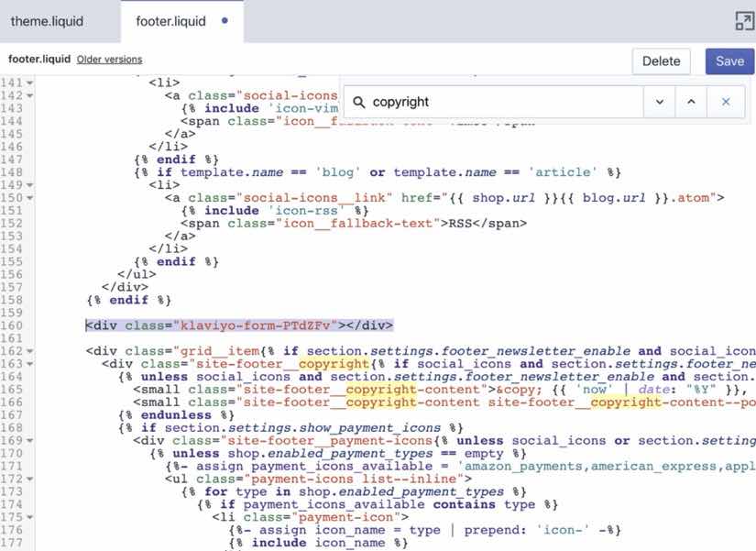Save the footer.liquid file
Image resolution: width=756 pixels, height=551 pixels.
click(729, 61)
